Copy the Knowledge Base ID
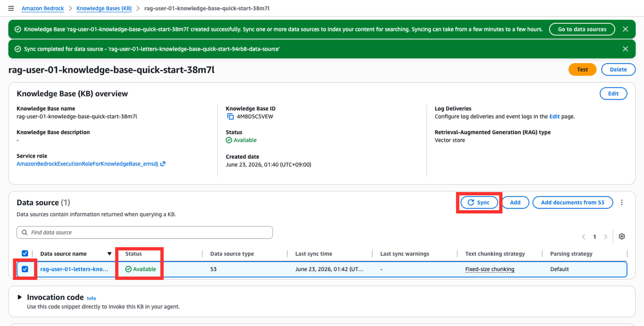 pos(230,116)
